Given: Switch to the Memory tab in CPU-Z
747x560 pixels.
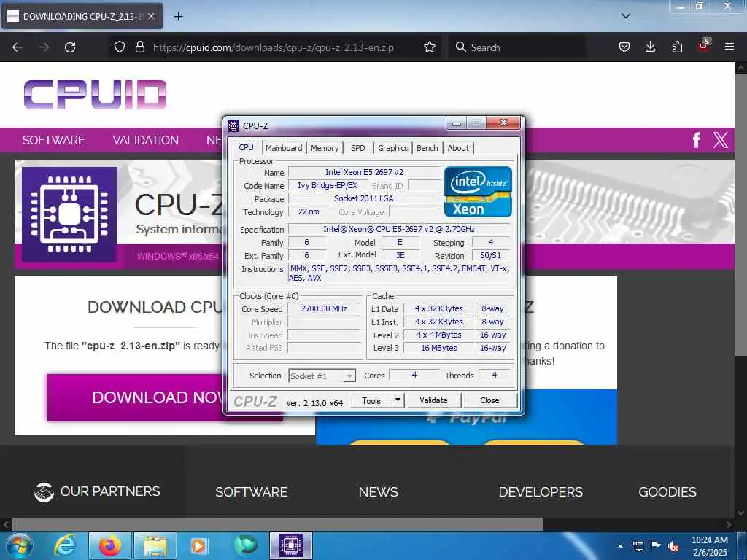Looking at the screenshot, I should [325, 148].
